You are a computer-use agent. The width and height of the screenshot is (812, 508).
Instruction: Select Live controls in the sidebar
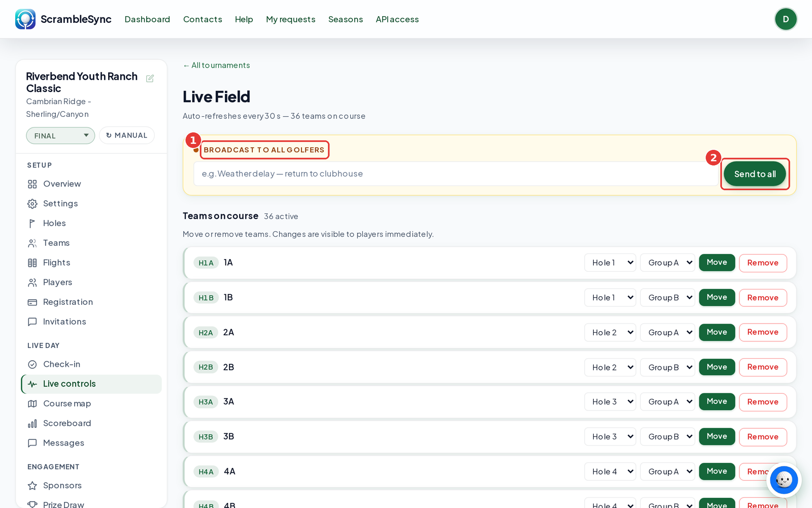tap(91, 384)
